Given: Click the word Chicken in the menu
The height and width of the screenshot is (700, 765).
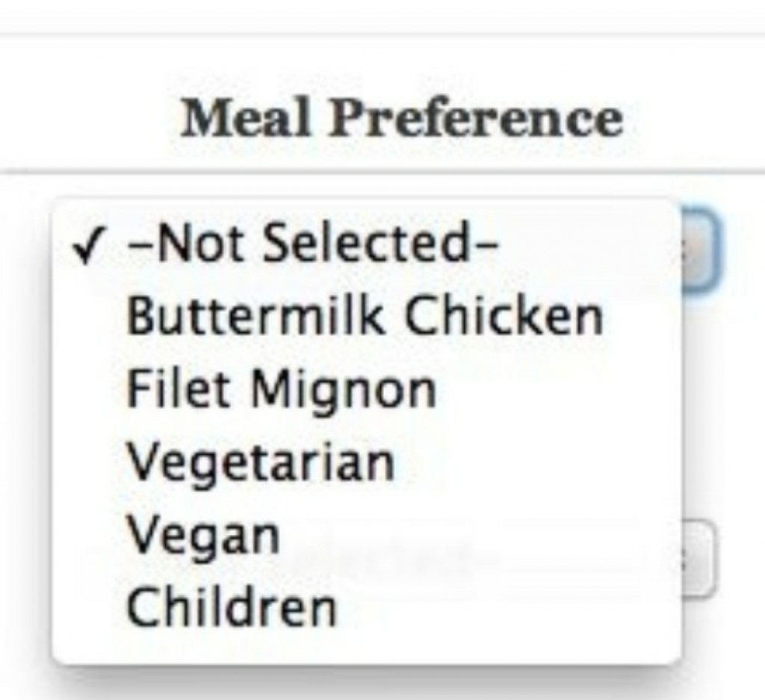Looking at the screenshot, I should click(x=504, y=317).
